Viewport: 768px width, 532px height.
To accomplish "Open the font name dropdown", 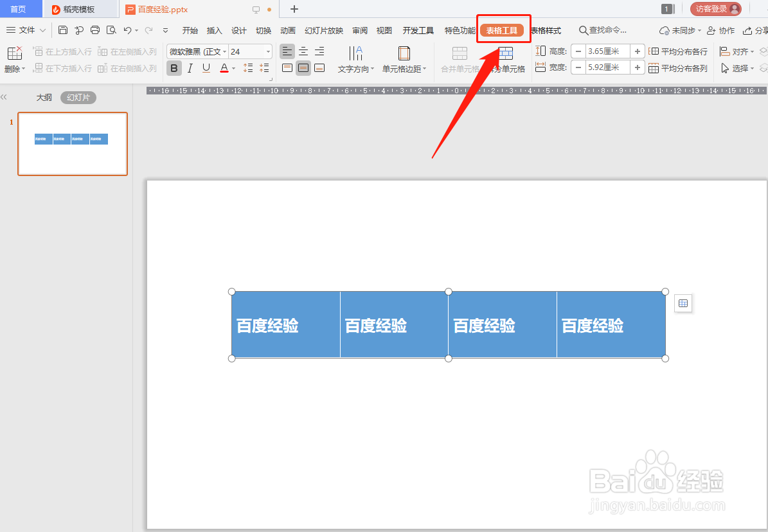I will [225, 51].
